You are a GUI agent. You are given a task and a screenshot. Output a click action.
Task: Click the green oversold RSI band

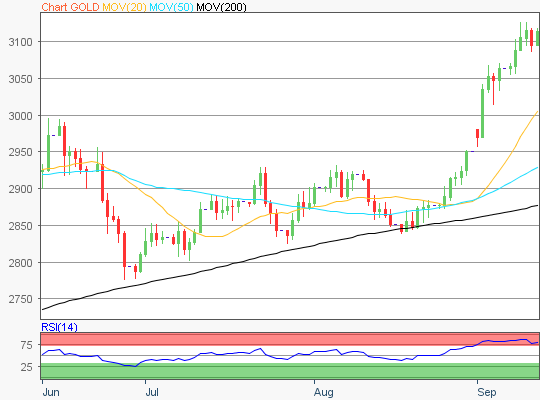click(x=290, y=371)
